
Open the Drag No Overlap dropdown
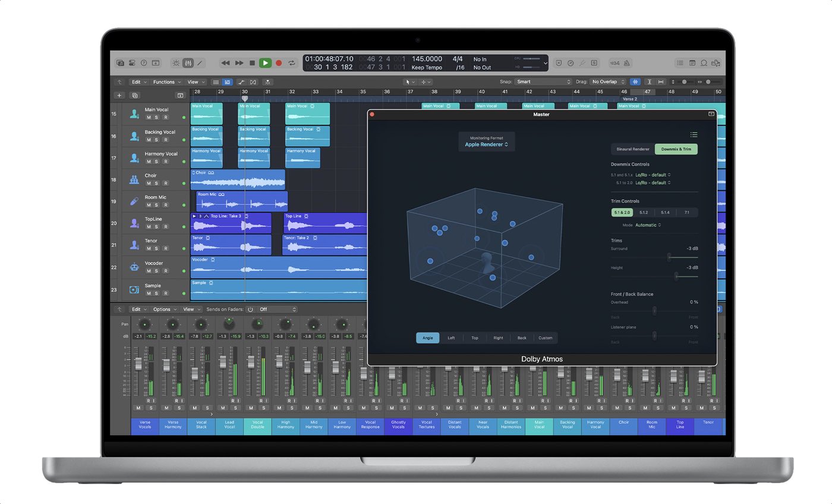pos(609,82)
